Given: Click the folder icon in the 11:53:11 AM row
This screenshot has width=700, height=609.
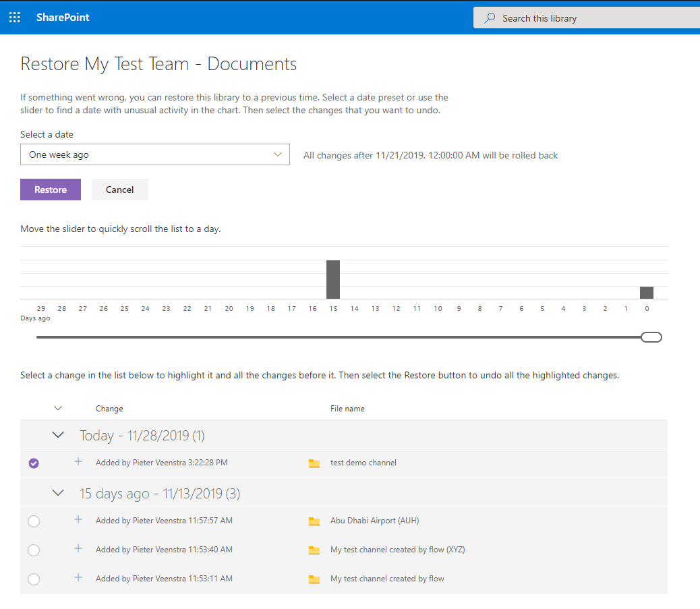Looking at the screenshot, I should pos(314,579).
